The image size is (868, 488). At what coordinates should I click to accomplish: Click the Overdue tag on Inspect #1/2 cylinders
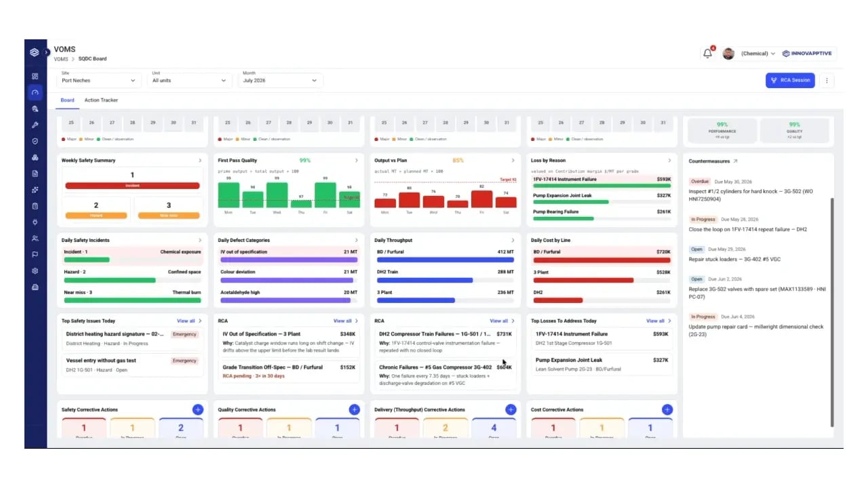tap(699, 182)
